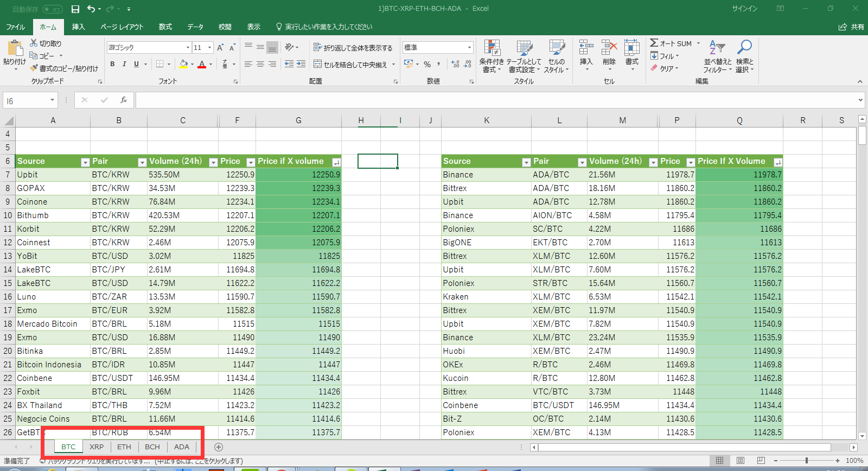Open Find and Select (検索と選択)
Viewport: 868px width, 471px height.
tap(745, 56)
